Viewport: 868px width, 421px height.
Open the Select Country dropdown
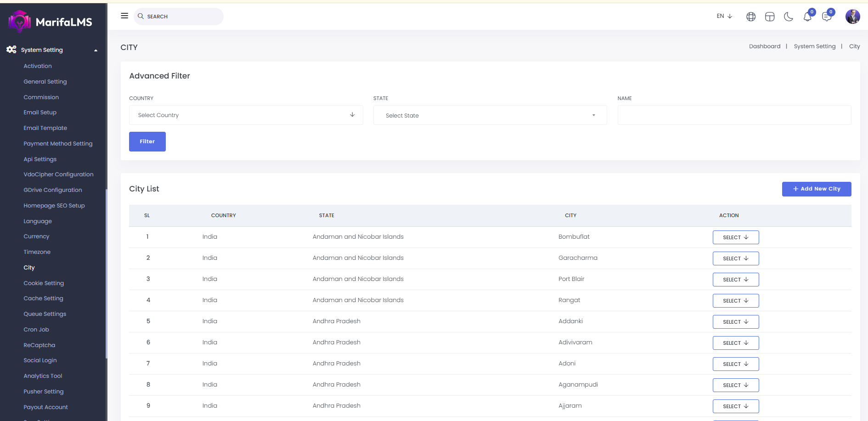246,115
